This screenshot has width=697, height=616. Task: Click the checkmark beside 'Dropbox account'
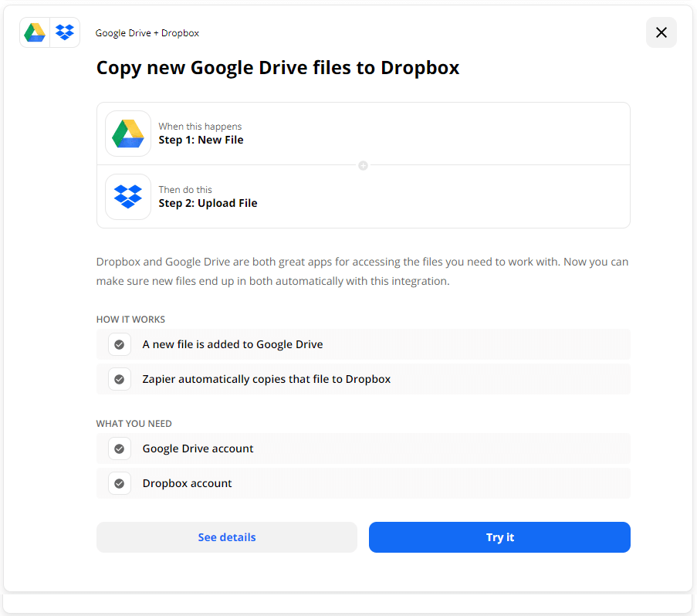(119, 483)
